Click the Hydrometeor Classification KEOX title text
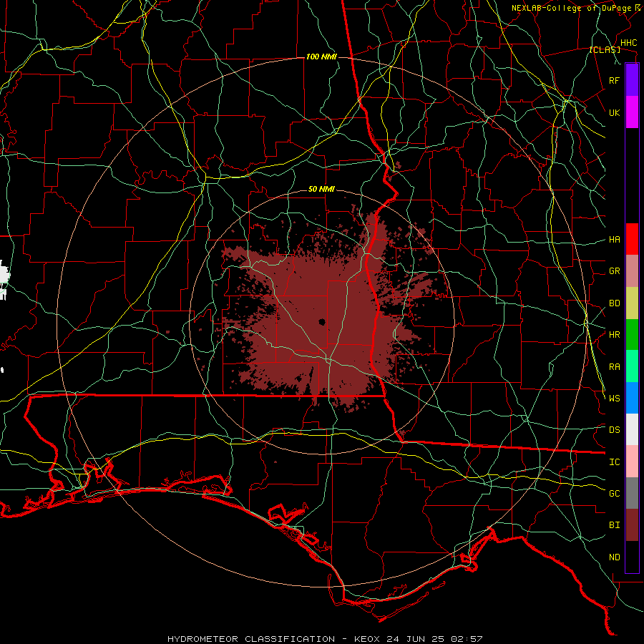 [x=325, y=639]
